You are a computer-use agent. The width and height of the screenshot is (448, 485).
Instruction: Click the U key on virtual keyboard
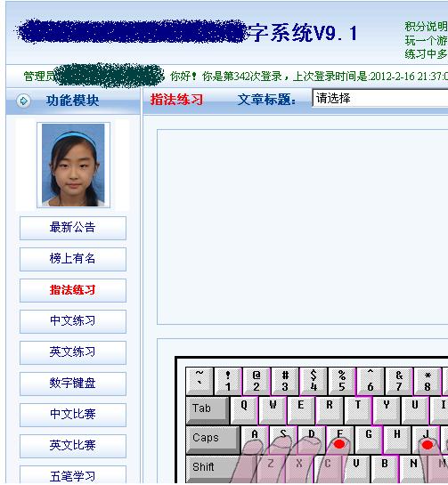pyautogui.click(x=415, y=410)
